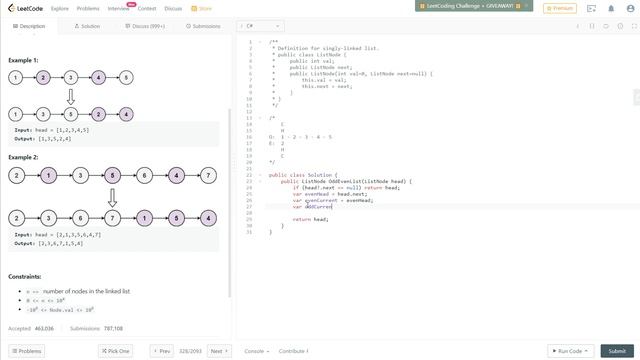Collapse the comment fold on line 13

(x=260, y=118)
